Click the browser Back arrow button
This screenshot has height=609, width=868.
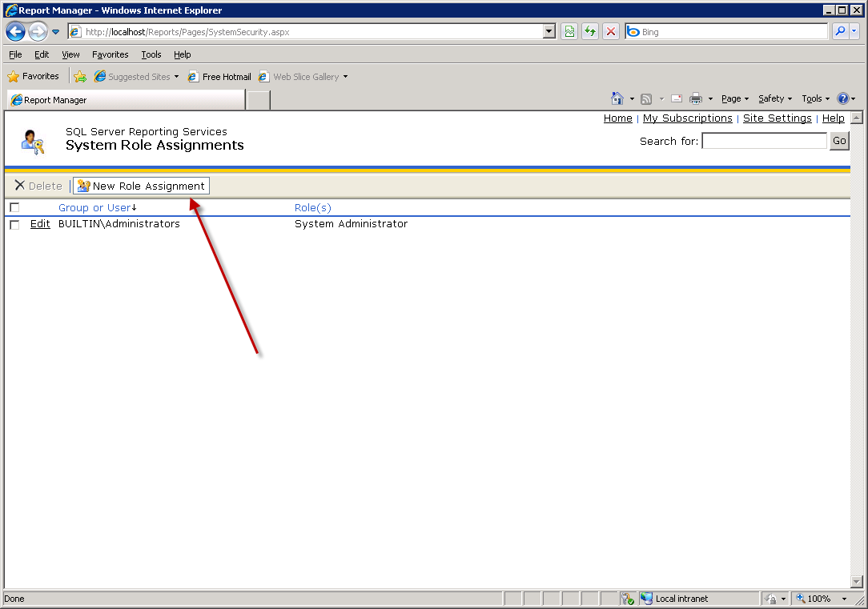(x=15, y=32)
